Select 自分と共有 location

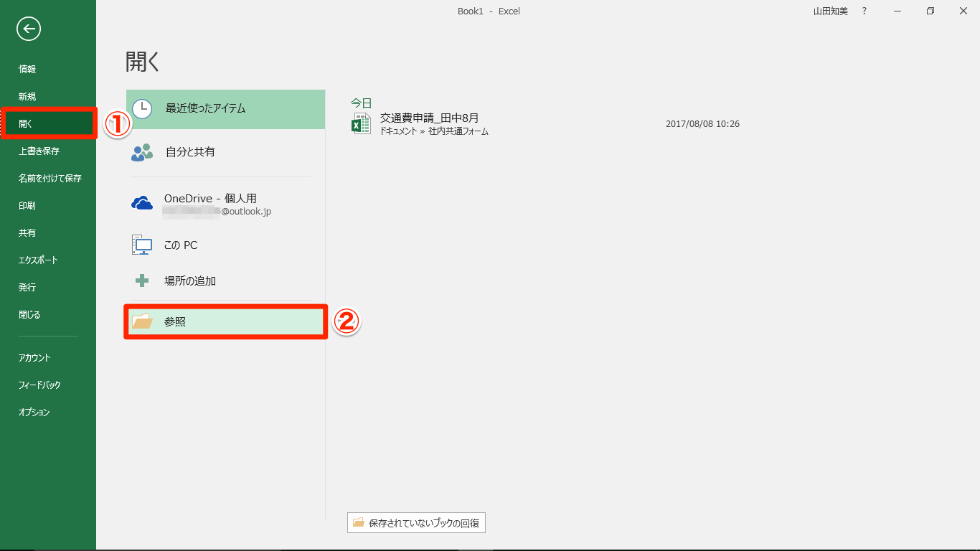(x=225, y=152)
